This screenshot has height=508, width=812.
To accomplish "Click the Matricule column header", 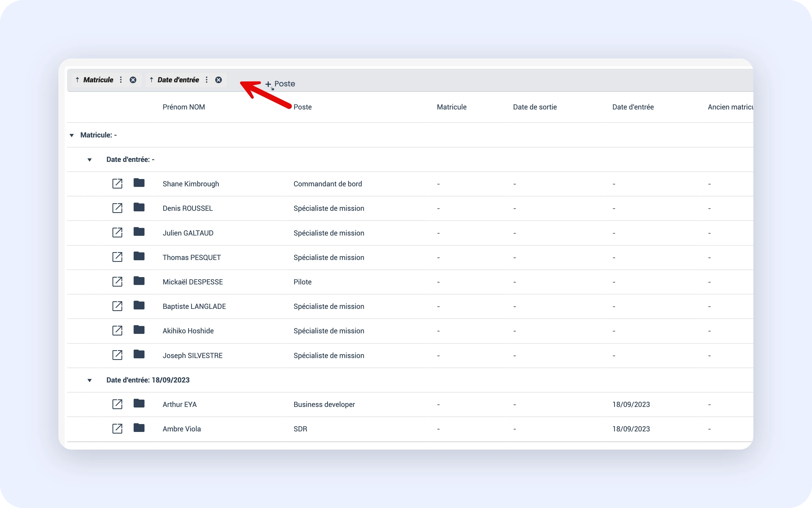I will [451, 107].
